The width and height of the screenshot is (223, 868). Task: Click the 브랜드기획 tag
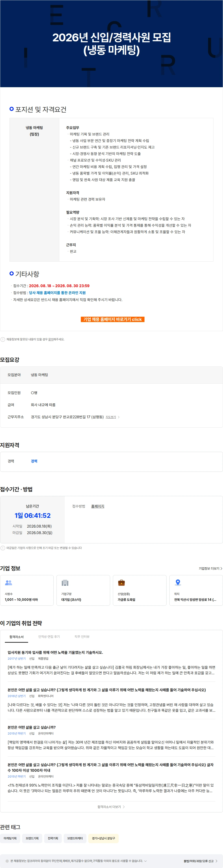pos(32,838)
